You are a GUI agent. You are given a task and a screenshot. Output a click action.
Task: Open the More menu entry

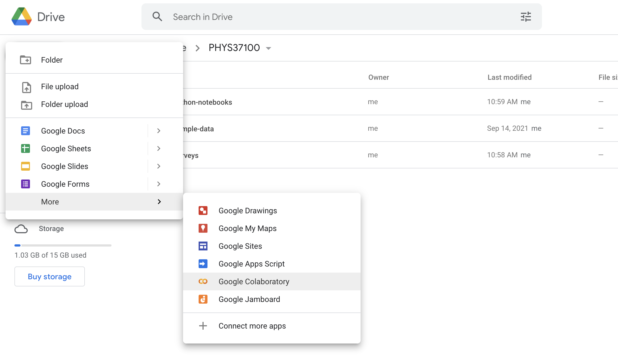(x=94, y=202)
